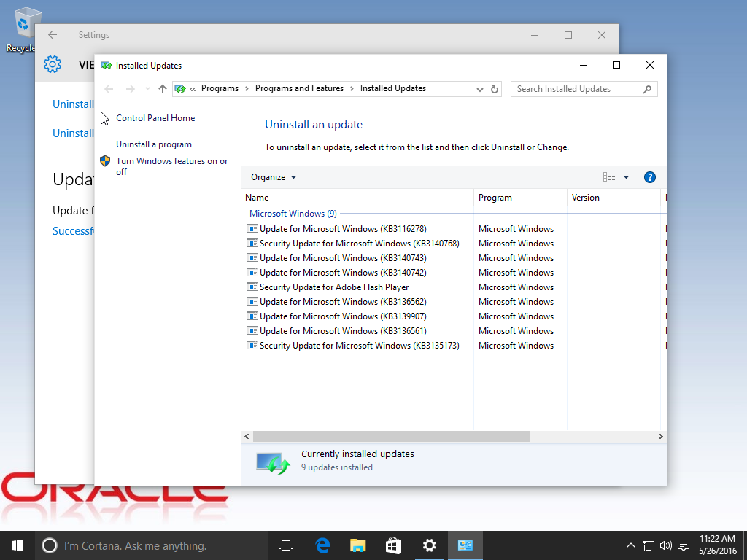The width and height of the screenshot is (747, 560).
Task: Show hidden tray icons
Action: [630, 545]
